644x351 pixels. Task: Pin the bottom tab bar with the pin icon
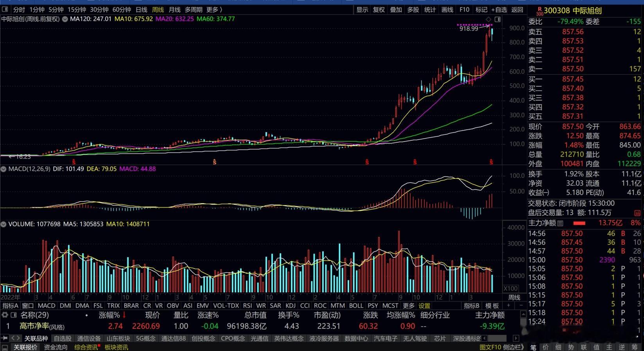pyautogui.click(x=5, y=338)
